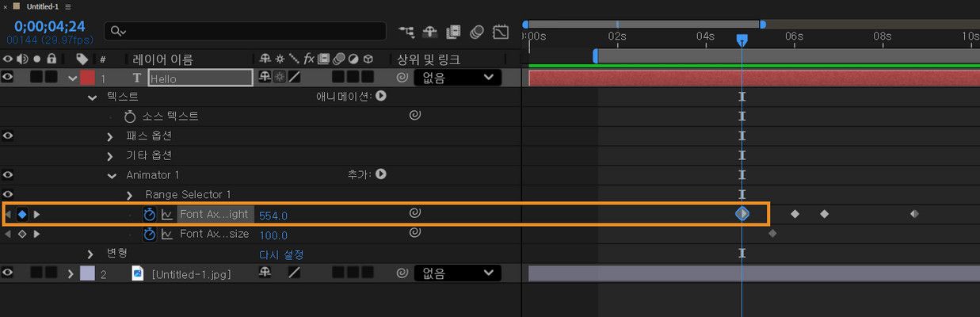Expand the 변형 group
This screenshot has height=317, width=980.
coord(92,254)
